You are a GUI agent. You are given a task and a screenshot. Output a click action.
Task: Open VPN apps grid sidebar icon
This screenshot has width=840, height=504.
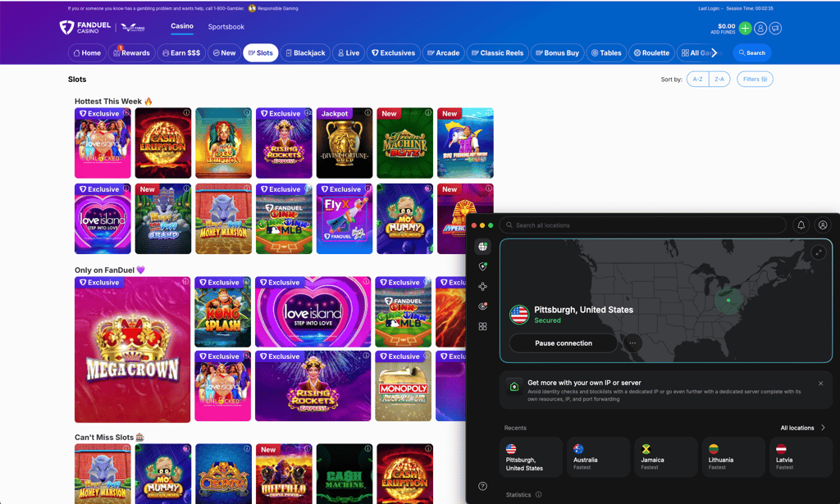point(482,326)
